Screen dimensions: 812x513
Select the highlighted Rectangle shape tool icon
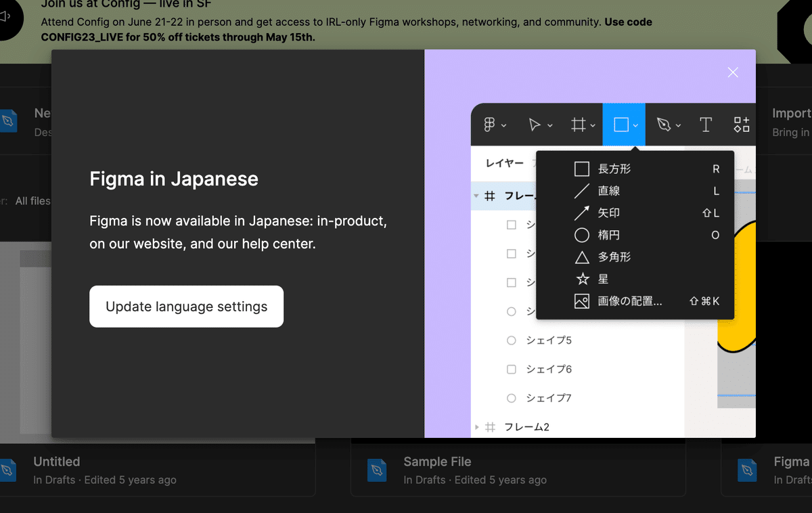click(x=621, y=125)
